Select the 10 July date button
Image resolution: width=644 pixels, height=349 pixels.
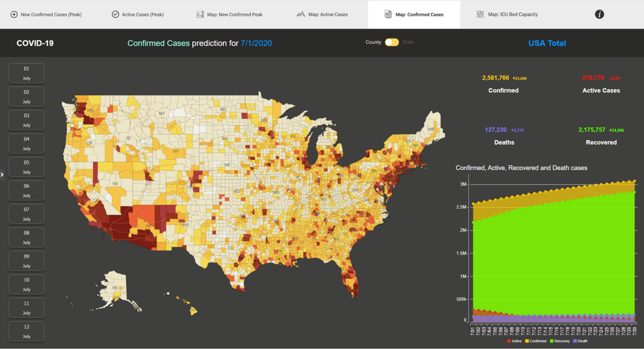27,284
